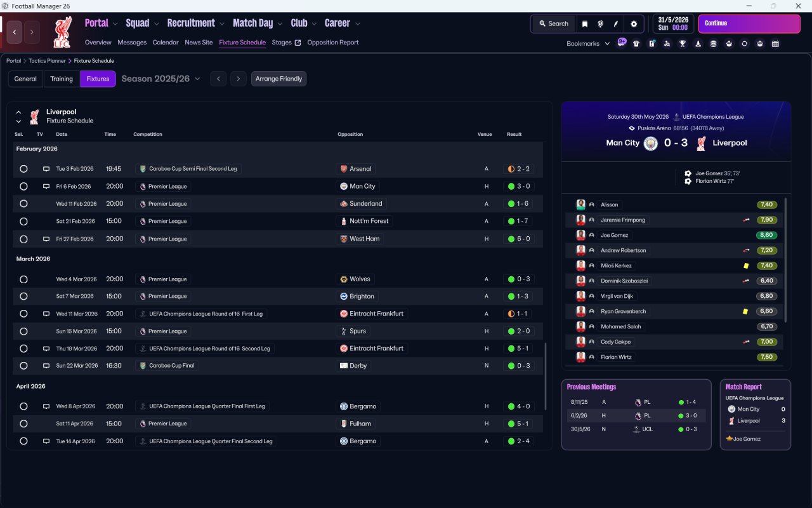Open the Messages sub-tab
Viewport: 812px width, 508px height.
tap(132, 43)
